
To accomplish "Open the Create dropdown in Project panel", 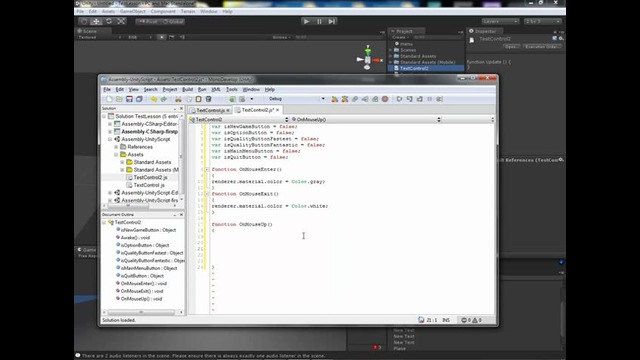I will 400,37.
